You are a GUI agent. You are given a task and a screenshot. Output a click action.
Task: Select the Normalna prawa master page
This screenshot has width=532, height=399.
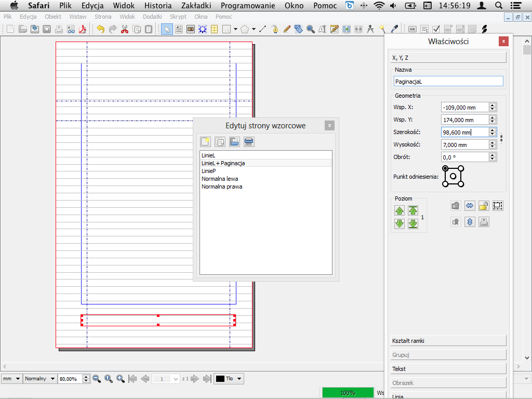click(x=222, y=187)
